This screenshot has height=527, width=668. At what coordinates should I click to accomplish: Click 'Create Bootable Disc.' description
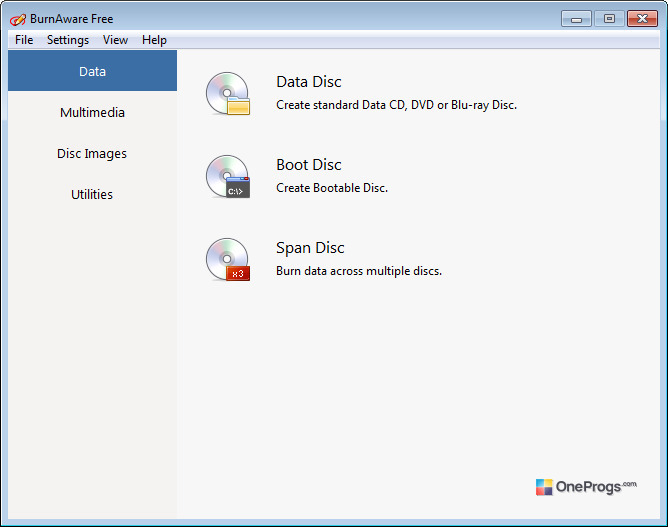332,188
